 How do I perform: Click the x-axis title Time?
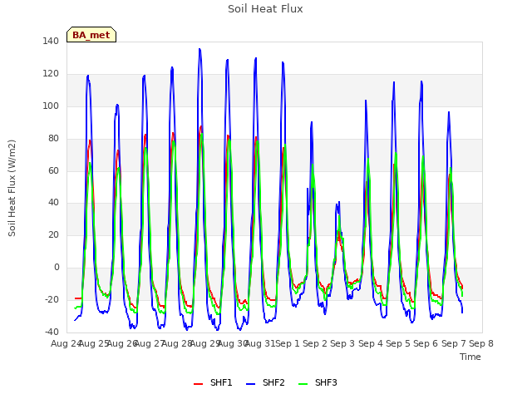[x=470, y=357]
